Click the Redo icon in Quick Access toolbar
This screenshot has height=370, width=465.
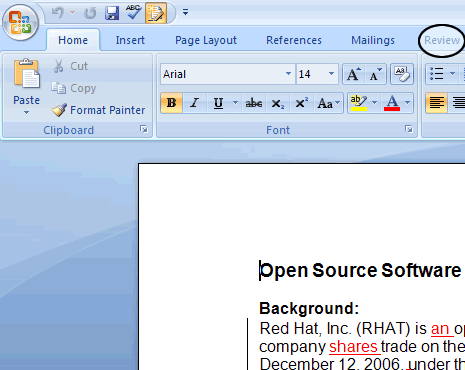[90, 13]
